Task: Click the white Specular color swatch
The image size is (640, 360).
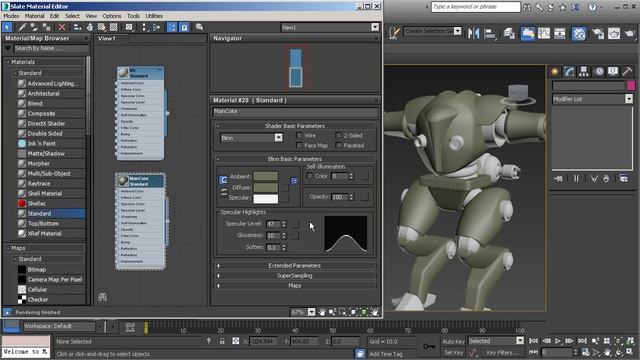Action: 266,198
